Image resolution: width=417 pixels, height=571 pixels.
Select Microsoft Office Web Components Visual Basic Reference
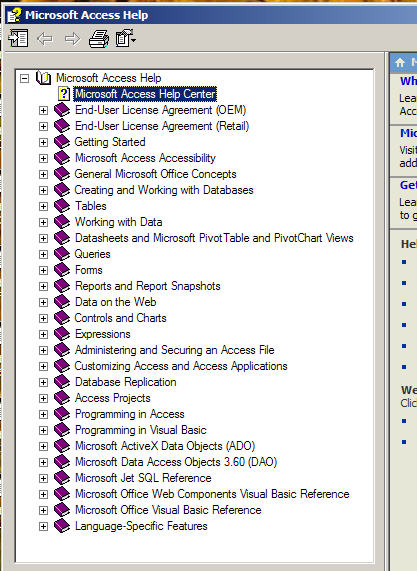click(212, 495)
